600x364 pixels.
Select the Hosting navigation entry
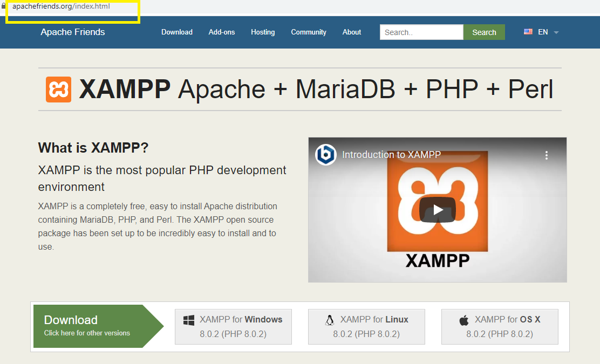[x=263, y=32]
